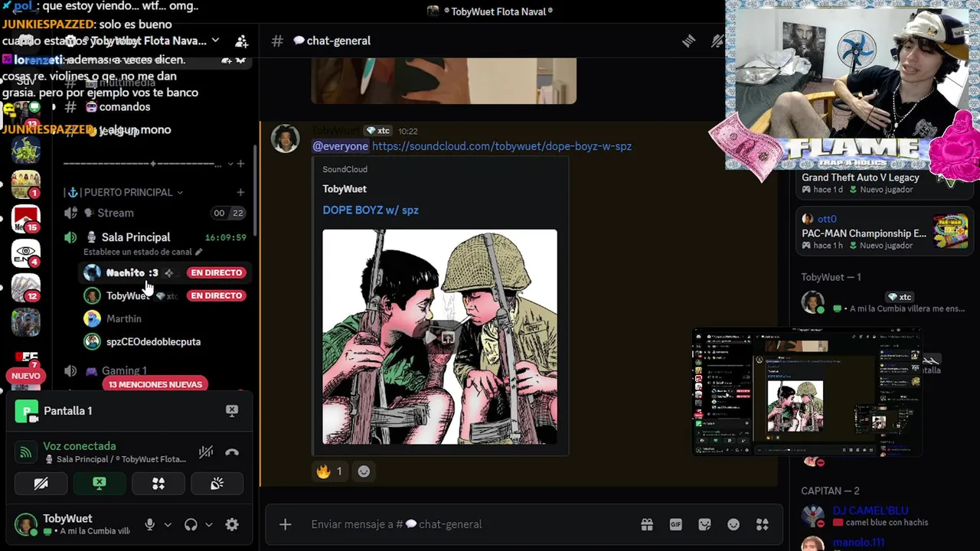The image size is (980, 551).
Task: Open the DOPE BOYZ artwork image
Action: [x=439, y=337]
